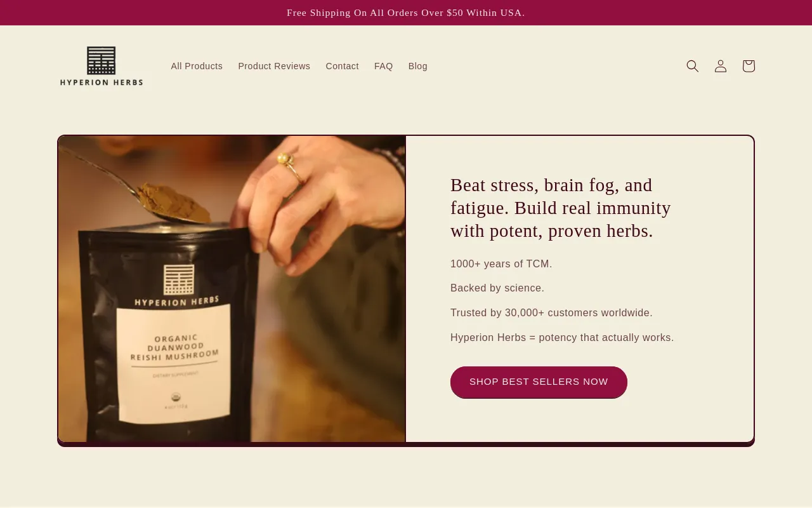Click the Hyperion Herbs logo on the pouch

click(177, 285)
